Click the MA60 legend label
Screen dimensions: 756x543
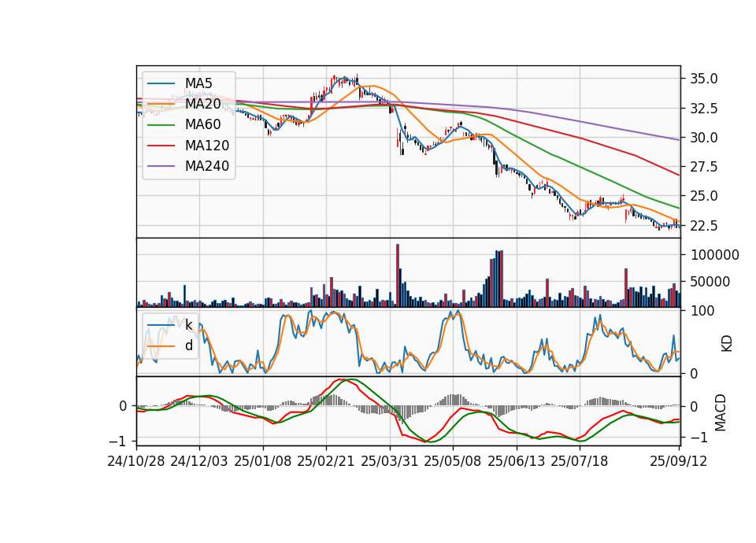202,124
